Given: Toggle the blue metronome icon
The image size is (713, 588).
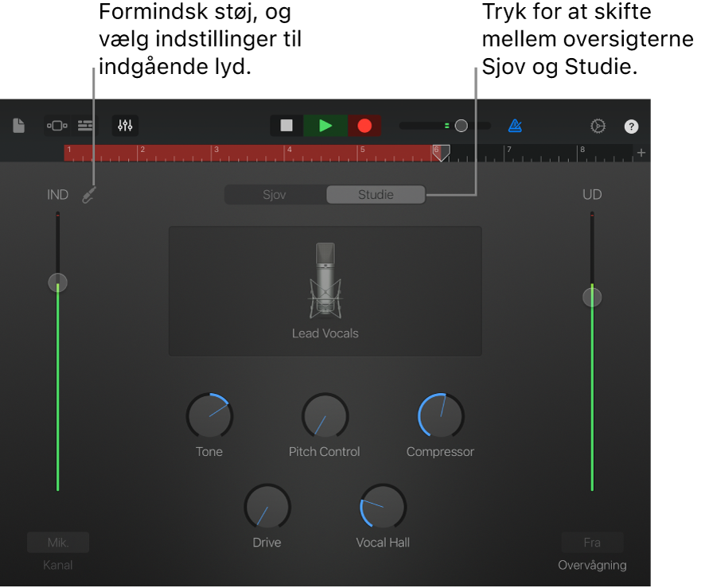Looking at the screenshot, I should pos(515,126).
